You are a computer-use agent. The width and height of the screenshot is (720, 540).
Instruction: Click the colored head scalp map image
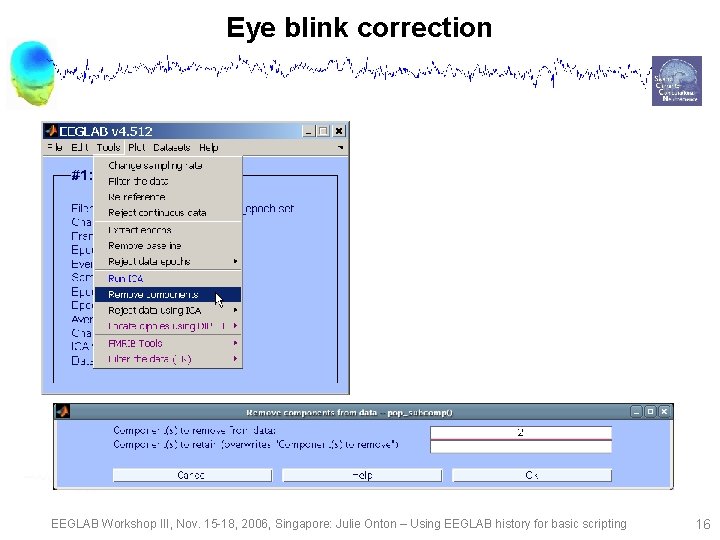coord(32,73)
